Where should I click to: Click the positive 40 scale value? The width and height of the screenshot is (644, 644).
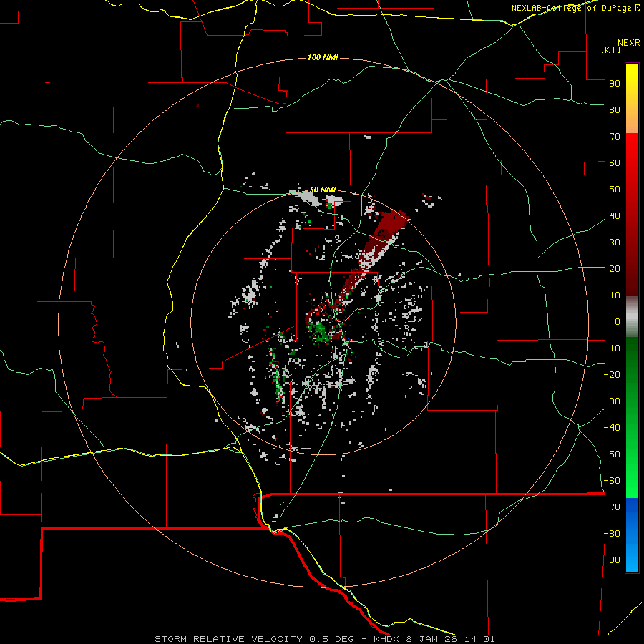pyautogui.click(x=615, y=215)
